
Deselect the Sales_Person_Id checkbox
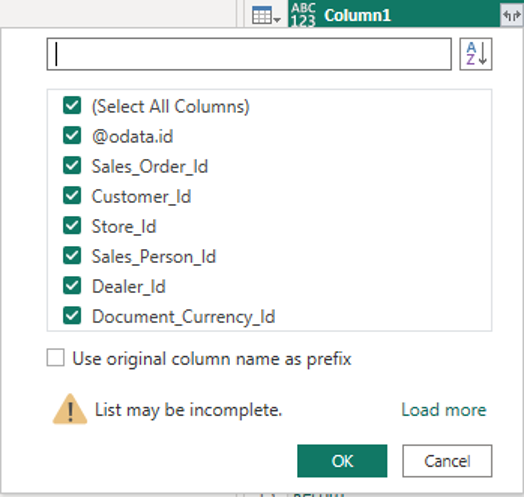(x=72, y=256)
